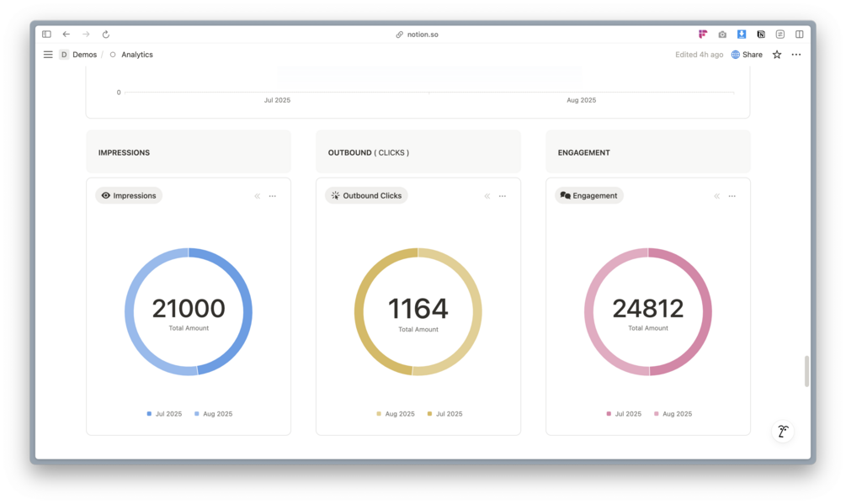Click the 1164 total amount value
This screenshot has width=846, height=504.
pos(418,309)
